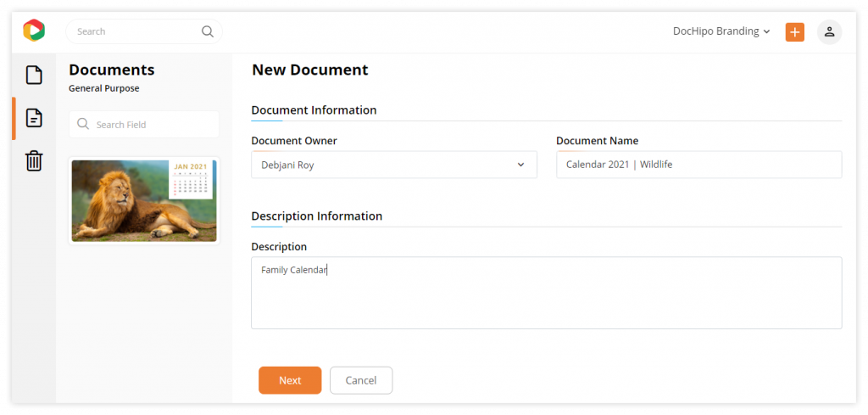868x415 pixels.
Task: Select the lion calendar template thumbnail
Action: (144, 200)
